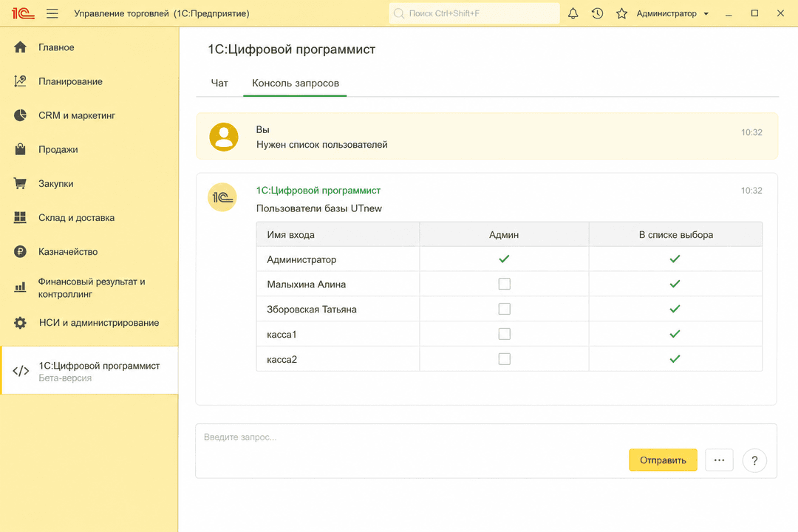The image size is (798, 532).
Task: Toggle Админ checkmark for Администратор
Action: coord(505,259)
